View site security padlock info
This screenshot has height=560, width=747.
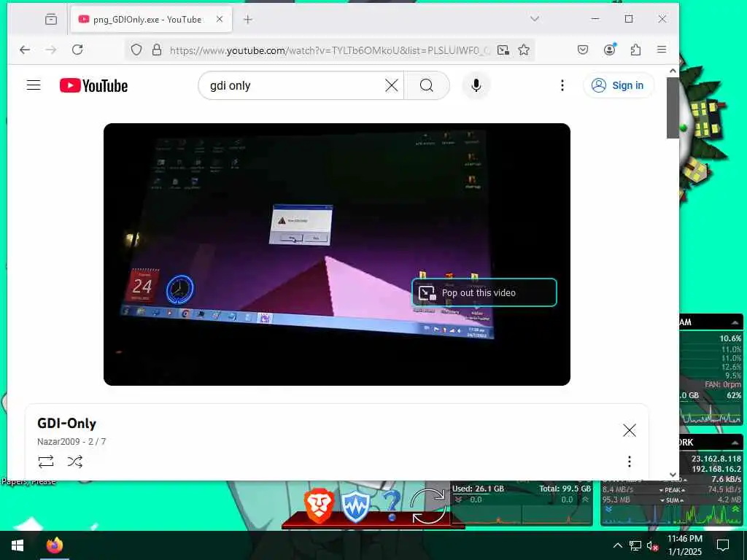click(157, 50)
